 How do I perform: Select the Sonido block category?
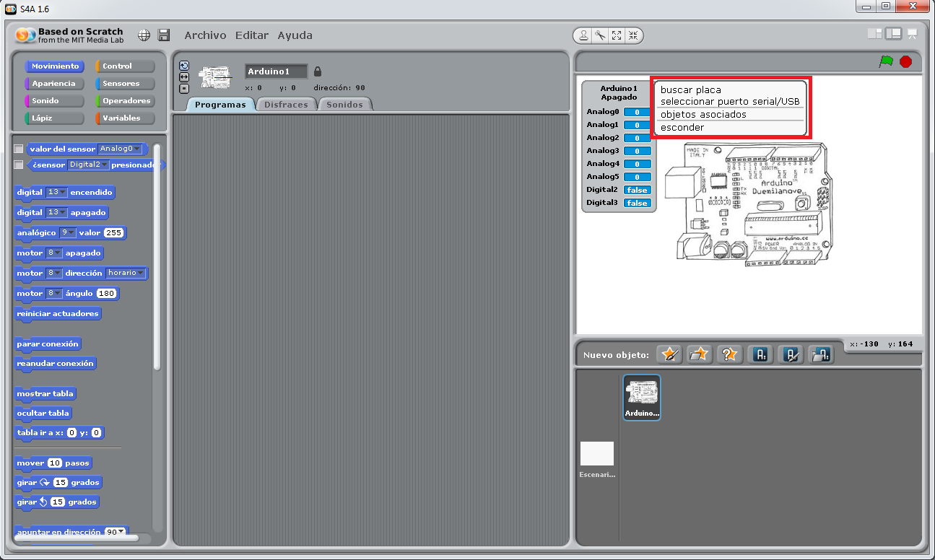(x=54, y=101)
